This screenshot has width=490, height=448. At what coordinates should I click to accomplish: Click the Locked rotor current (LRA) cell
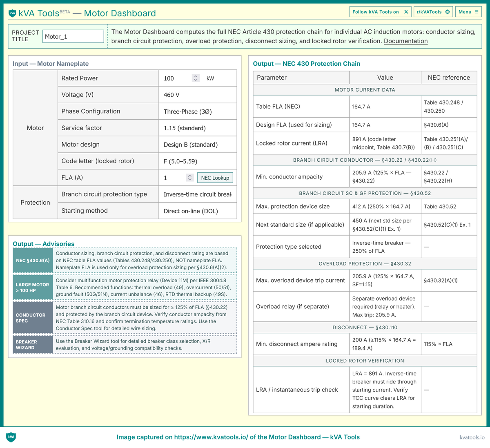pyautogui.click(x=301, y=143)
